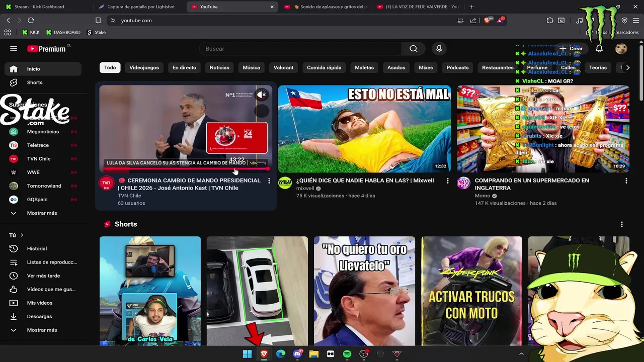
Task: Open the Momo channel avatar under the video
Action: [463, 183]
